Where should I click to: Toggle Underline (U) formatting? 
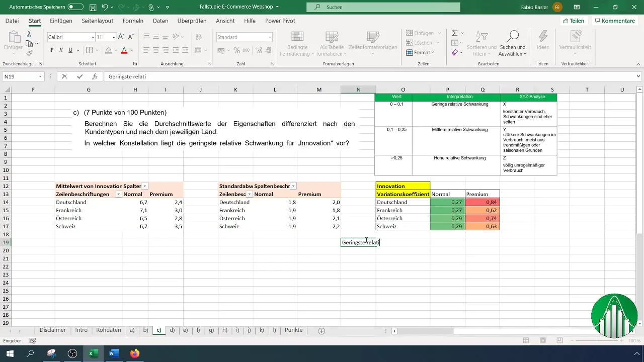click(70, 50)
